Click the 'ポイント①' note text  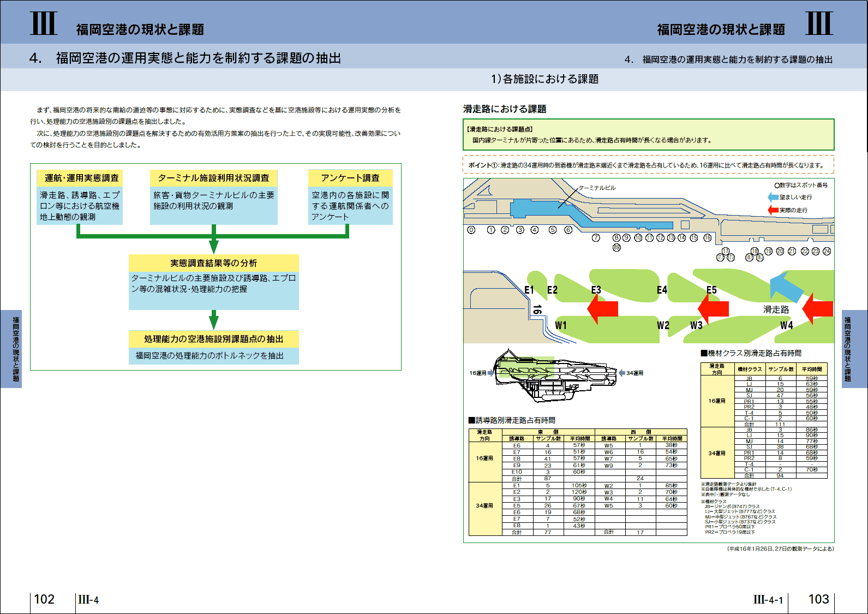coord(646,165)
